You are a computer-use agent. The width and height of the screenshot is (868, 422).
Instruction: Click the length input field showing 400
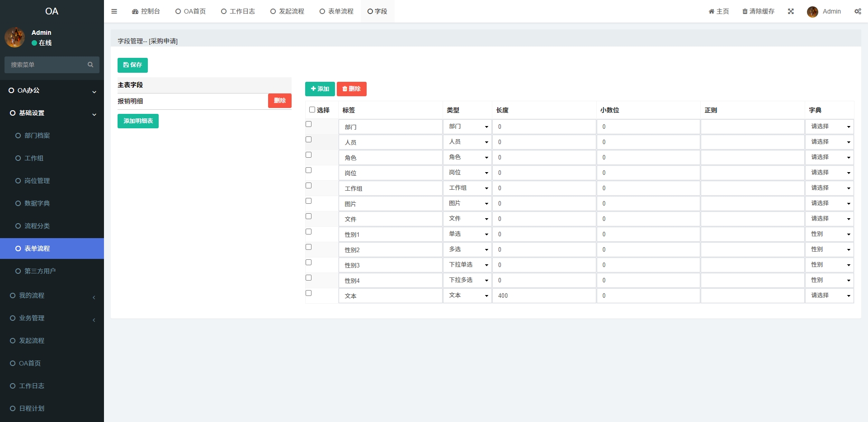544,295
